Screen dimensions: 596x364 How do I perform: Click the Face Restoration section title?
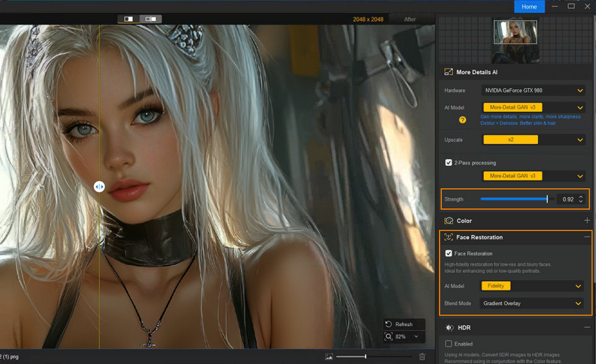click(x=480, y=237)
